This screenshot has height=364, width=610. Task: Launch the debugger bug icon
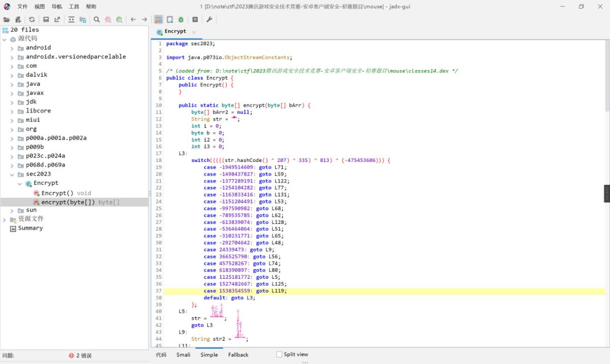180,19
